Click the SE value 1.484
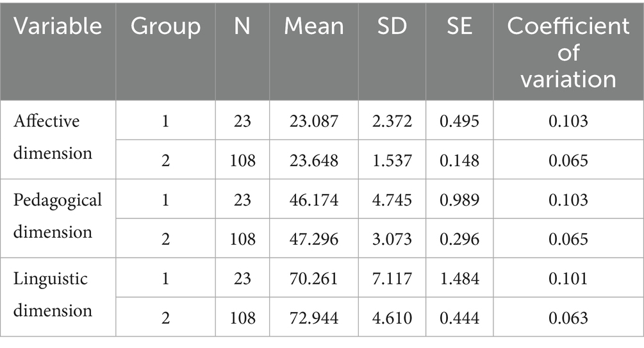 pyautogui.click(x=459, y=279)
